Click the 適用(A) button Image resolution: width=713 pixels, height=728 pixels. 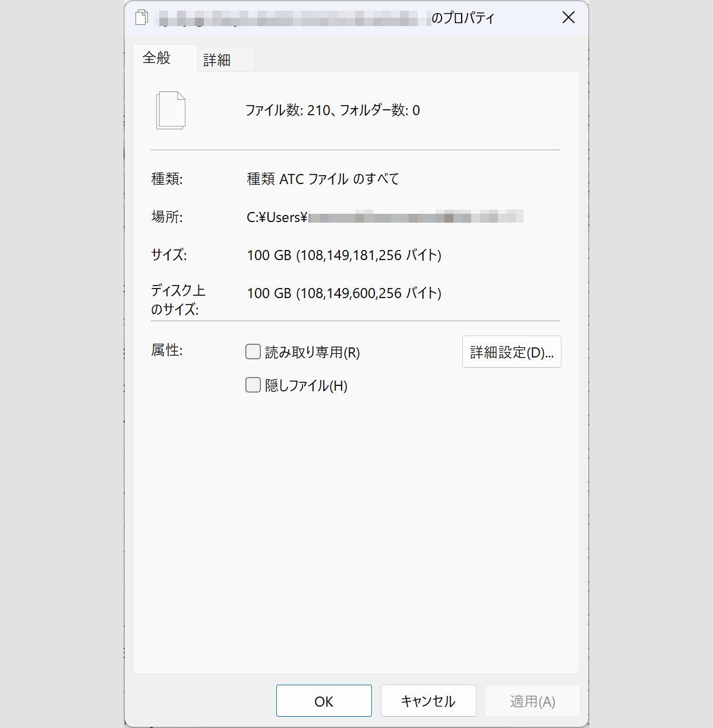click(x=532, y=701)
